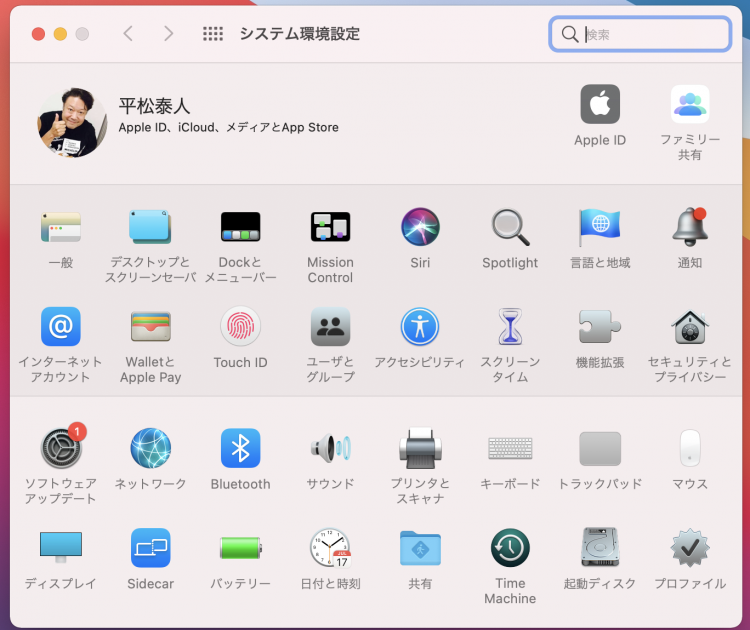750x630 pixels.
Task: Open プロファイル (Profiles) preferences
Action: 690,548
